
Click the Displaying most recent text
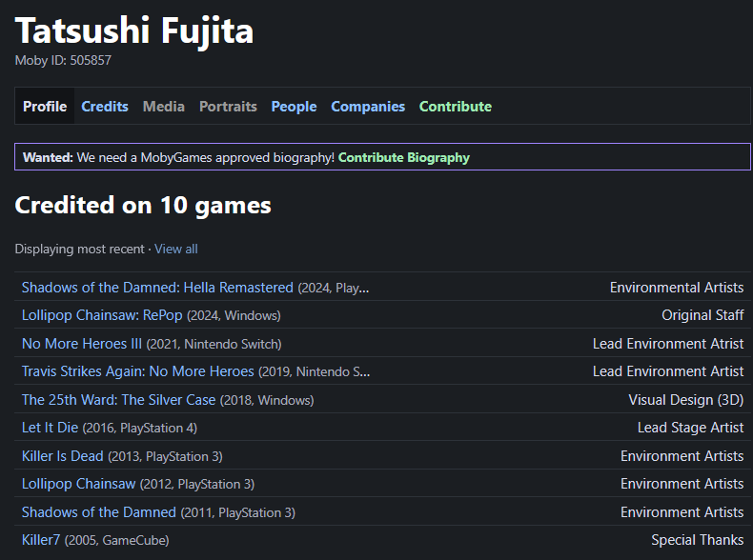click(79, 249)
